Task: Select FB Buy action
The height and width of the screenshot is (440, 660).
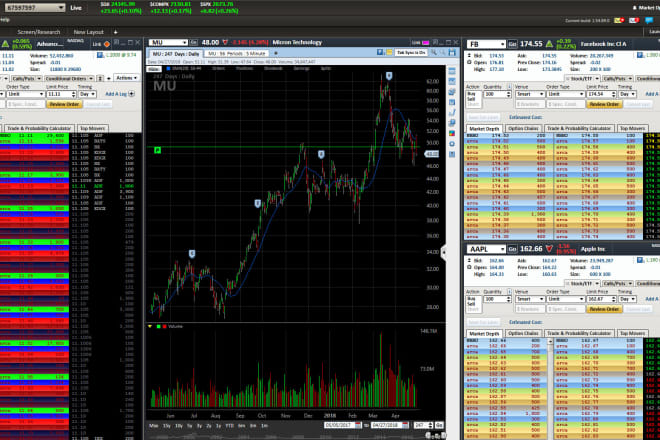Action: coord(472,94)
